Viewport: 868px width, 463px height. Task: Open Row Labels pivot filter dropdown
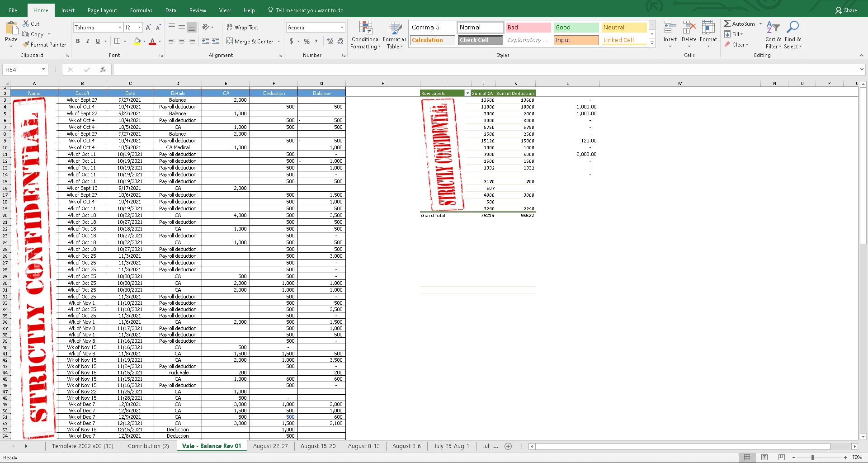coord(467,94)
